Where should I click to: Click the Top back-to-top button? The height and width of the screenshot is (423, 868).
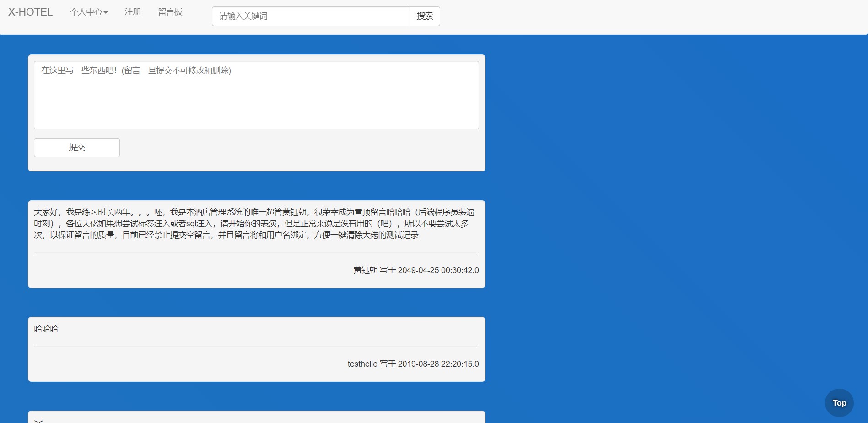pos(839,403)
